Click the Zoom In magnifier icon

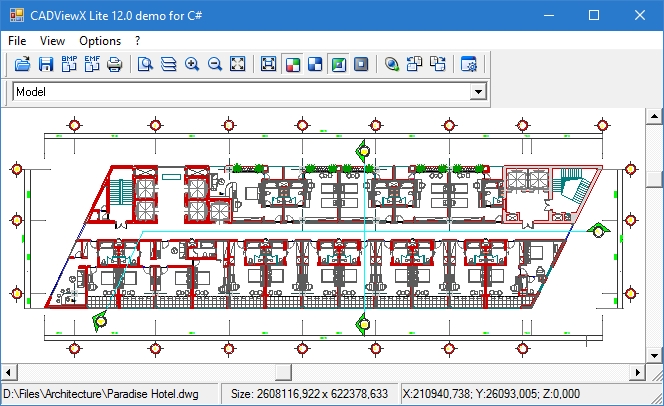click(x=192, y=65)
